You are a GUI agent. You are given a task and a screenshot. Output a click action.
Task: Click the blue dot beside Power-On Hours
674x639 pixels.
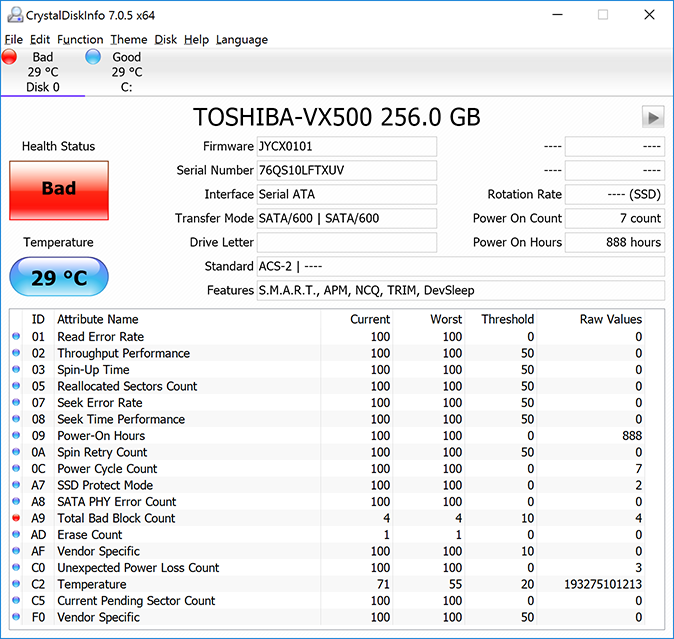[16, 436]
